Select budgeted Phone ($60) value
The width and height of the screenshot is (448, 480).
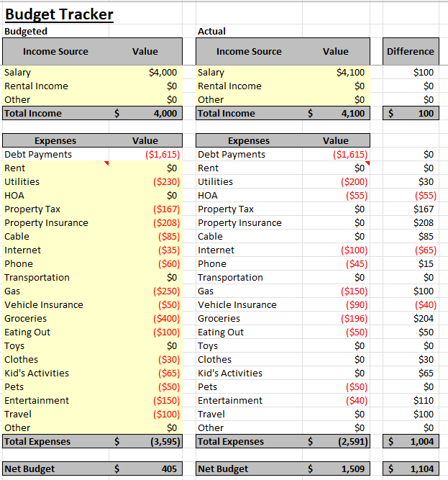[169, 264]
